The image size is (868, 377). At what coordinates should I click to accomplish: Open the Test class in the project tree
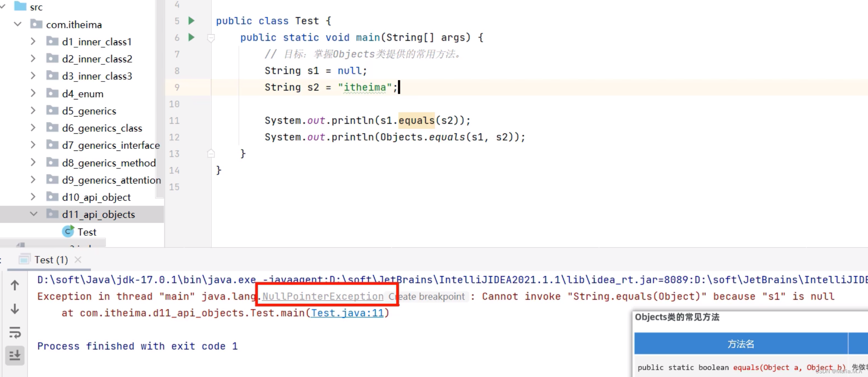click(87, 232)
